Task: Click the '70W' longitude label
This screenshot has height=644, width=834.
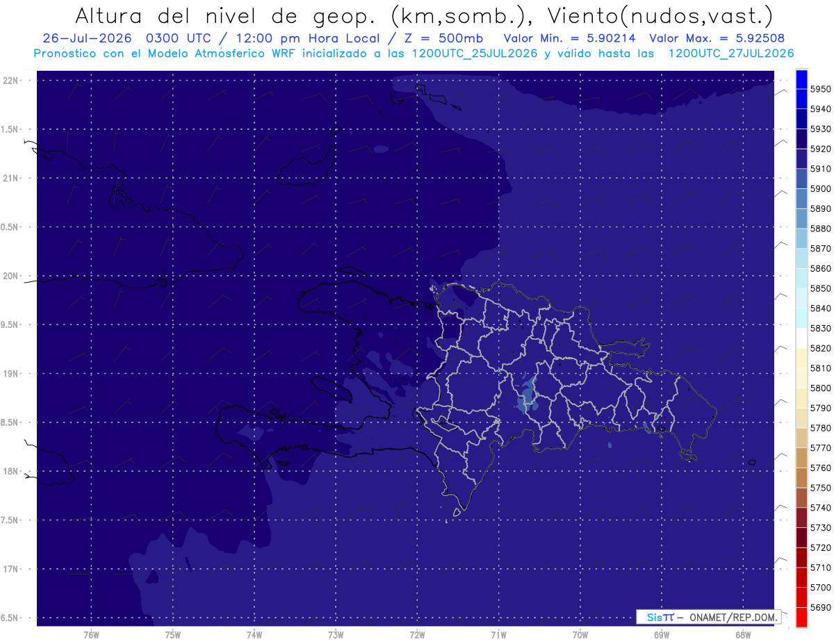Action: pyautogui.click(x=580, y=635)
